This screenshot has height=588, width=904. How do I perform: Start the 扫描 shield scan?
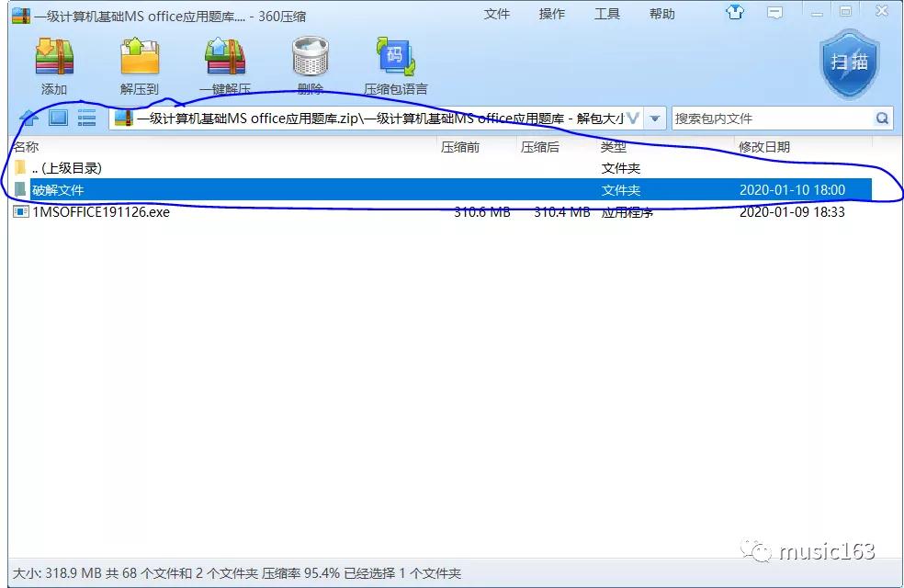[849, 63]
